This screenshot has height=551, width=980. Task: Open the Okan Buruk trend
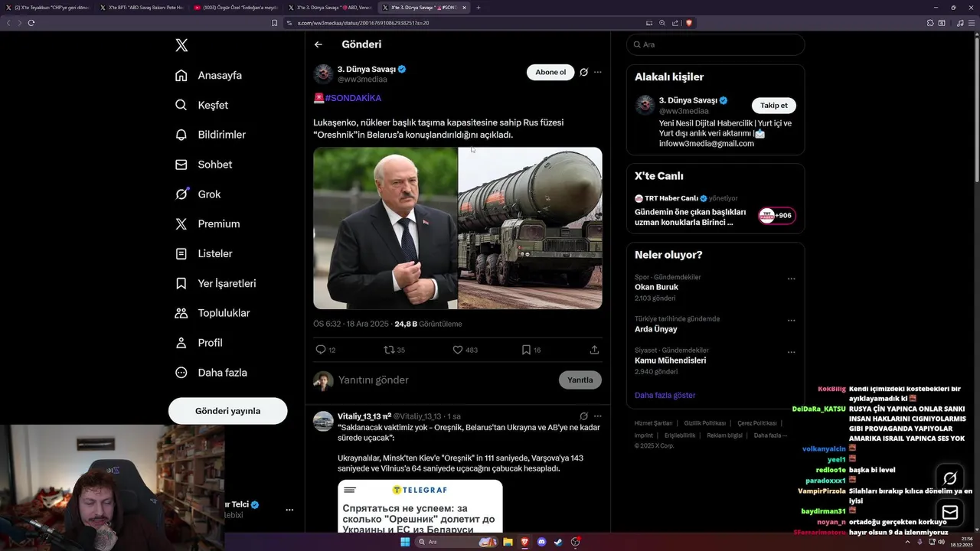pyautogui.click(x=656, y=287)
